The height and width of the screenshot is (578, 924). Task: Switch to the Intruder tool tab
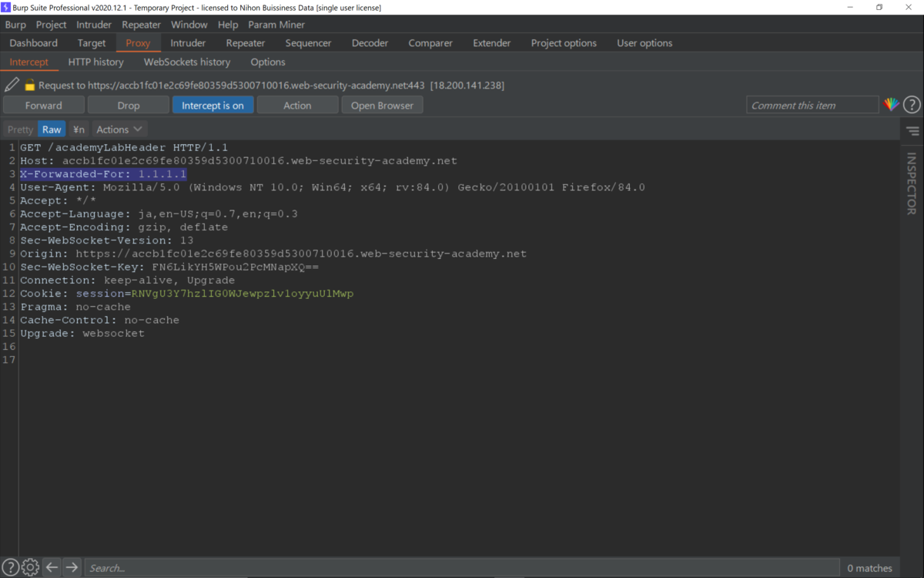click(188, 43)
